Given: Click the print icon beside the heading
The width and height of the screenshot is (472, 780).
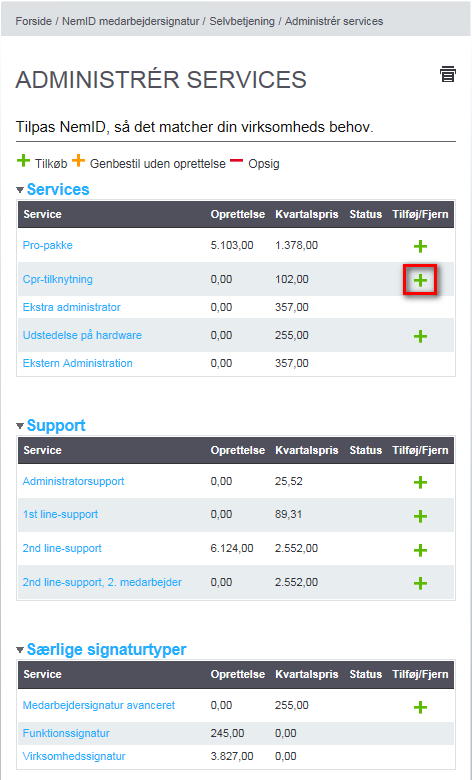Looking at the screenshot, I should coord(448,74).
